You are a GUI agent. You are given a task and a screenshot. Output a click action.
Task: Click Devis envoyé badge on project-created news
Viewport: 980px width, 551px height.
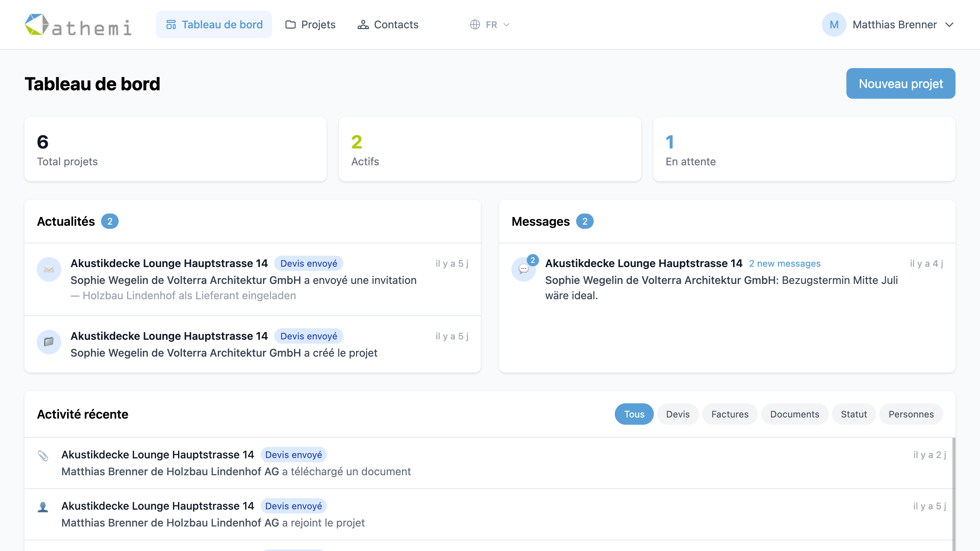[309, 336]
